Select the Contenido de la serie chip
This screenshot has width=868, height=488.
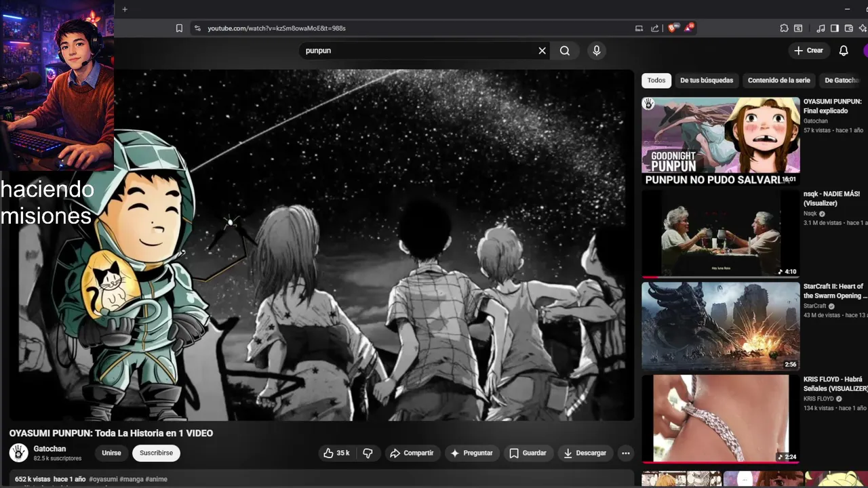point(778,81)
